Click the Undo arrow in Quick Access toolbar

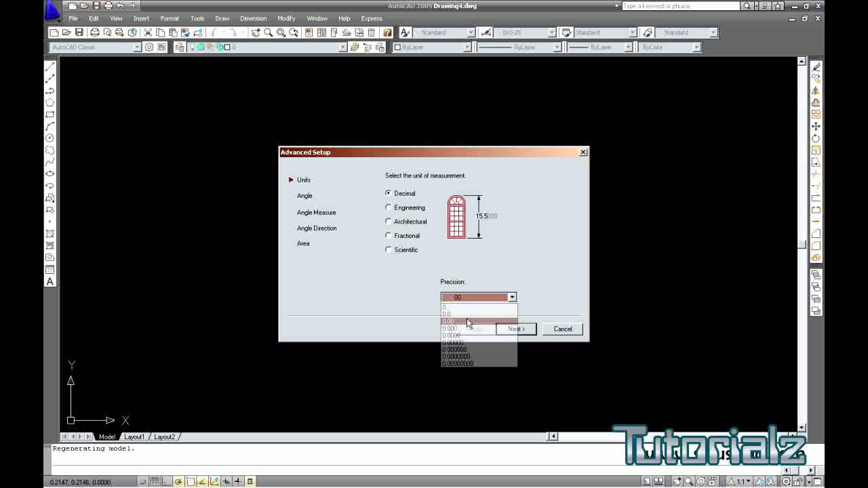tap(120, 6)
